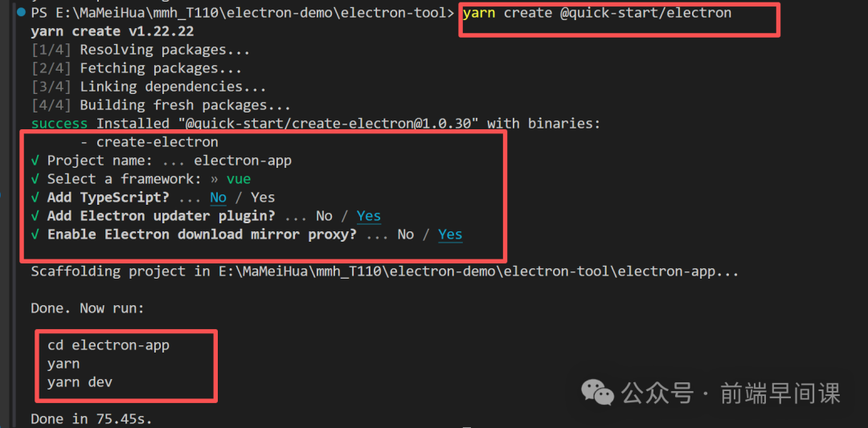Click the 'Scaffolding project in E:\MaMeiHua...' line
The width and height of the screenshot is (868, 428).
385,271
